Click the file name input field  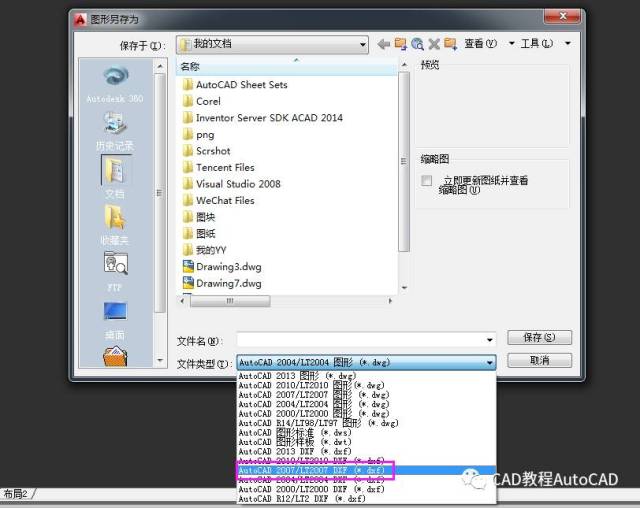pyautogui.click(x=360, y=339)
